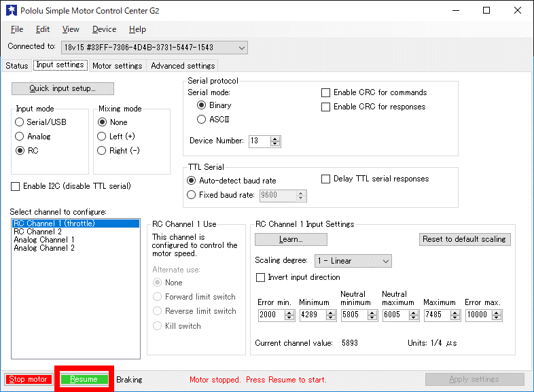Click the Minimum value field 4289
The height and width of the screenshot is (392, 534).
[x=313, y=315]
